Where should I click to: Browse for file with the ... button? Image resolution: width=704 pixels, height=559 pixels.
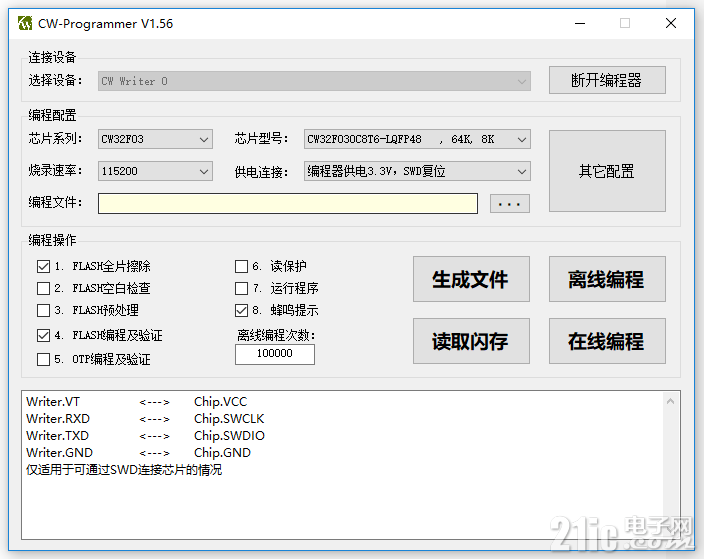point(510,204)
